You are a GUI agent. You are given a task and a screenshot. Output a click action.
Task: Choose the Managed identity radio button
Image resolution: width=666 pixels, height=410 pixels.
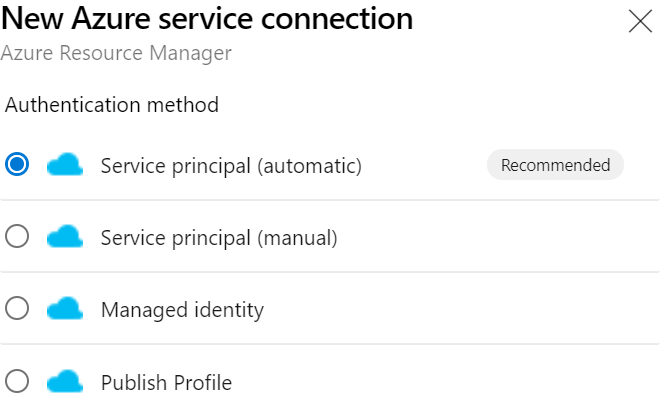17,309
